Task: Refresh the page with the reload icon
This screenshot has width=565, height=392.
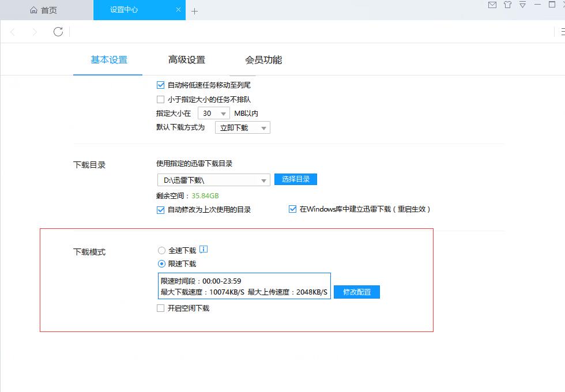Action: pyautogui.click(x=57, y=33)
